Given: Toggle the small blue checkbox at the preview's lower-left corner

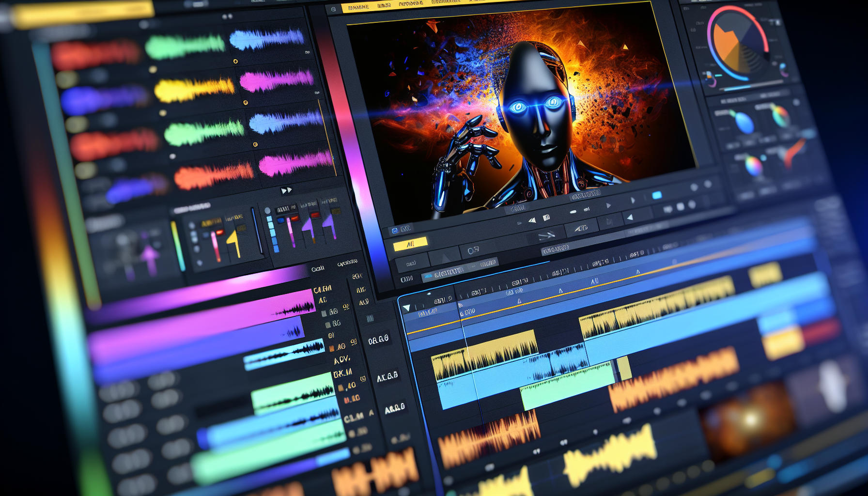Looking at the screenshot, I should click(x=395, y=230).
